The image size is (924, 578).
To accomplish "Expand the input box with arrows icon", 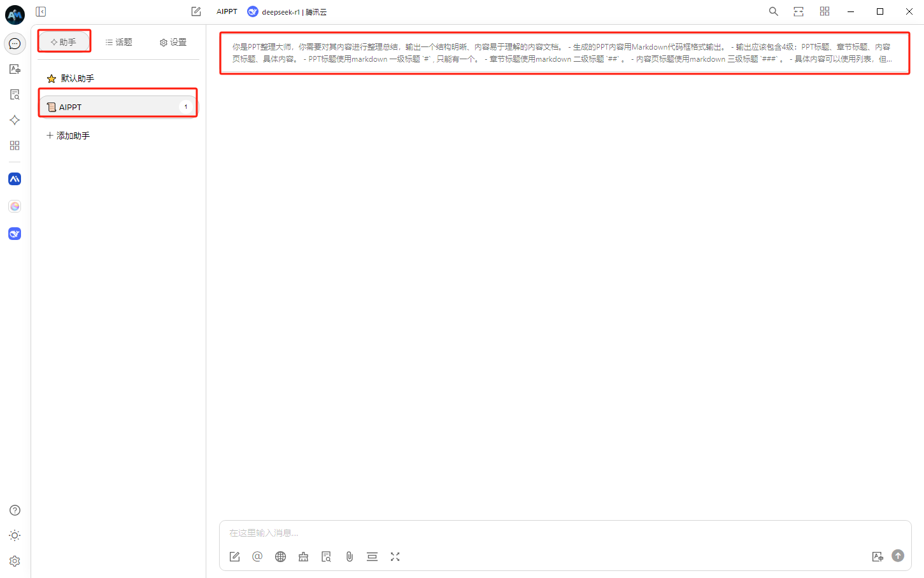I will click(x=395, y=556).
